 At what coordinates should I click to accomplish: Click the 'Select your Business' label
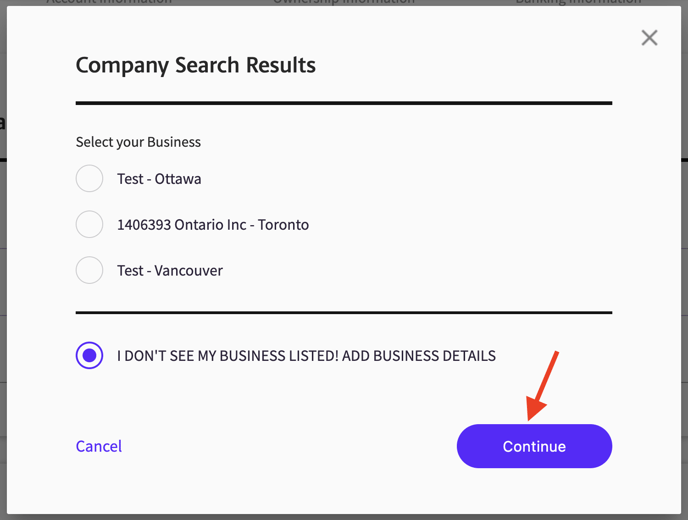point(138,142)
